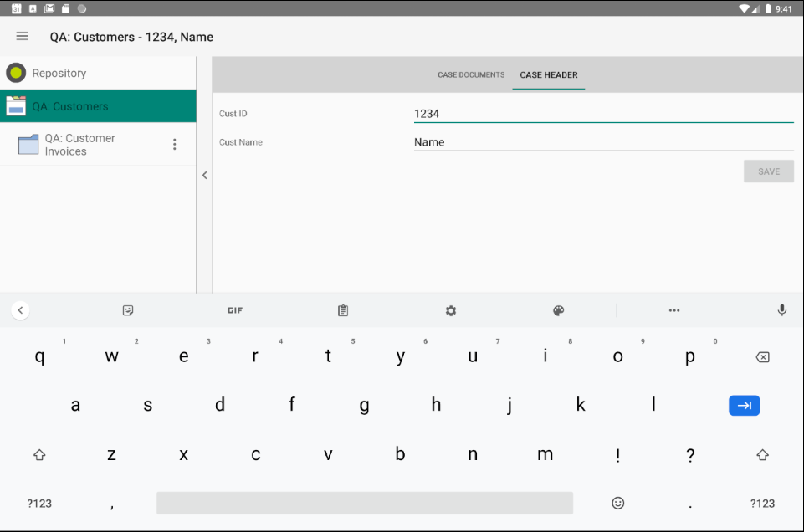Open more keyboard toolbar options
This screenshot has height=532, width=804.
point(673,309)
